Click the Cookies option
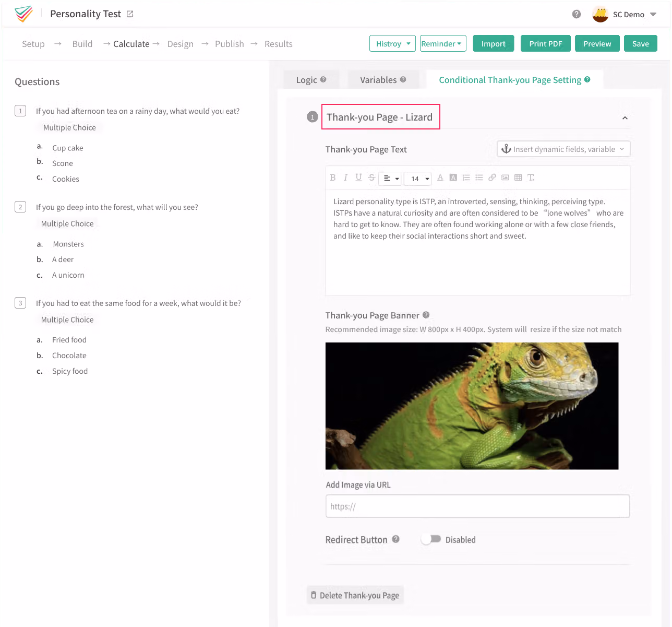 tap(66, 179)
